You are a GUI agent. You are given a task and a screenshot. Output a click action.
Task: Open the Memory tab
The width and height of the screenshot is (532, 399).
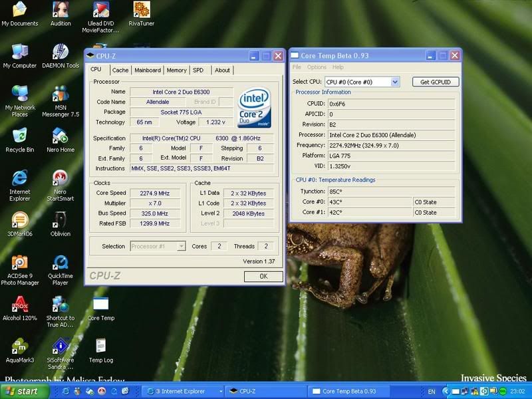(x=176, y=70)
